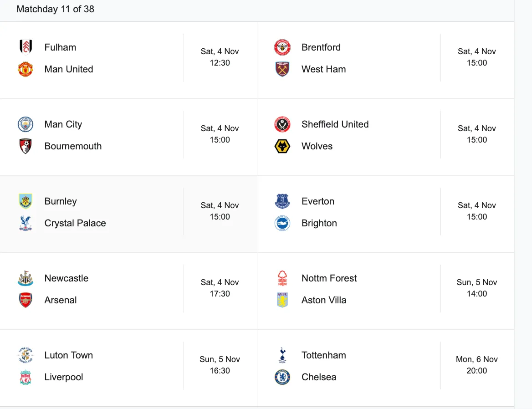Click the Man United club crest
Viewport: 532px width, 409px height.
(26, 69)
